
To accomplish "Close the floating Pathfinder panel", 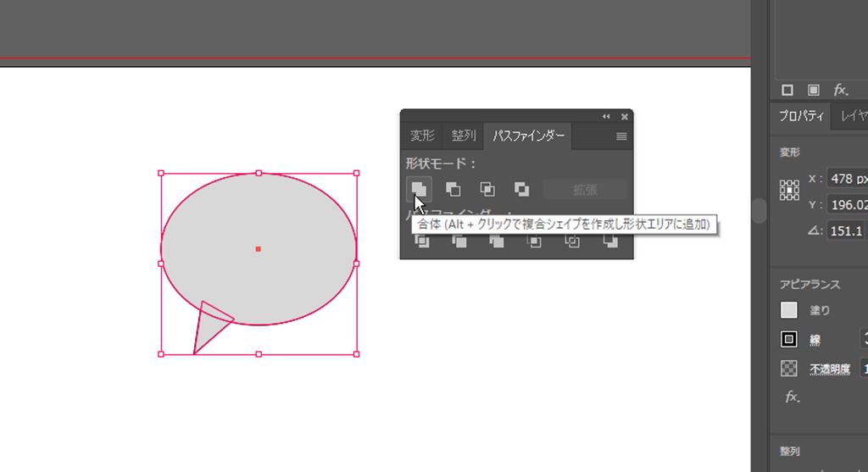I will tap(625, 116).
